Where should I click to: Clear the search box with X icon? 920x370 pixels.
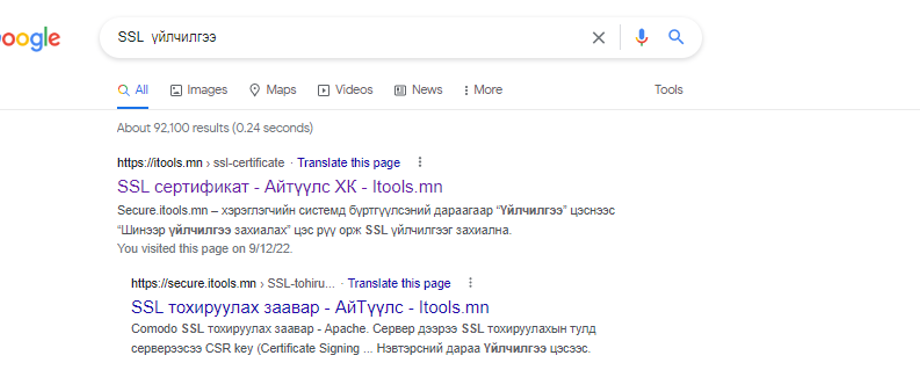coord(598,38)
